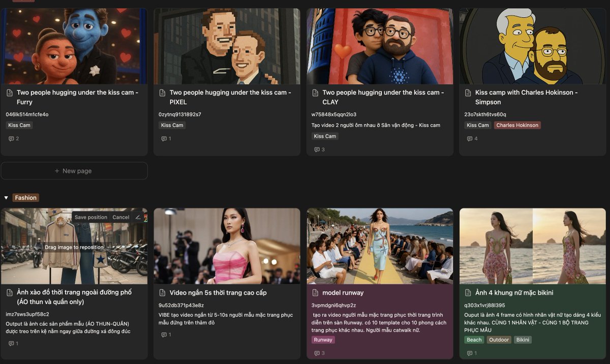Image resolution: width=610 pixels, height=364 pixels.
Task: Click Kiss Cam tag on PIXEL card
Action: tap(172, 125)
